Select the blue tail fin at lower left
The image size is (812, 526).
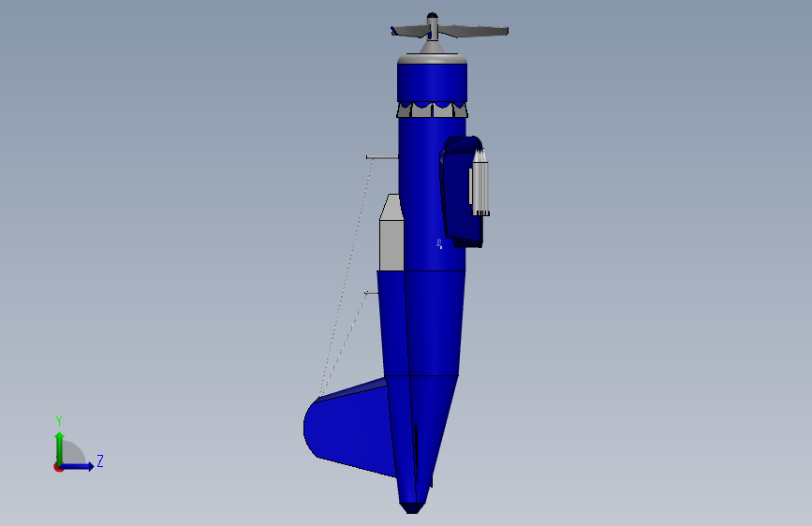[x=350, y=429]
